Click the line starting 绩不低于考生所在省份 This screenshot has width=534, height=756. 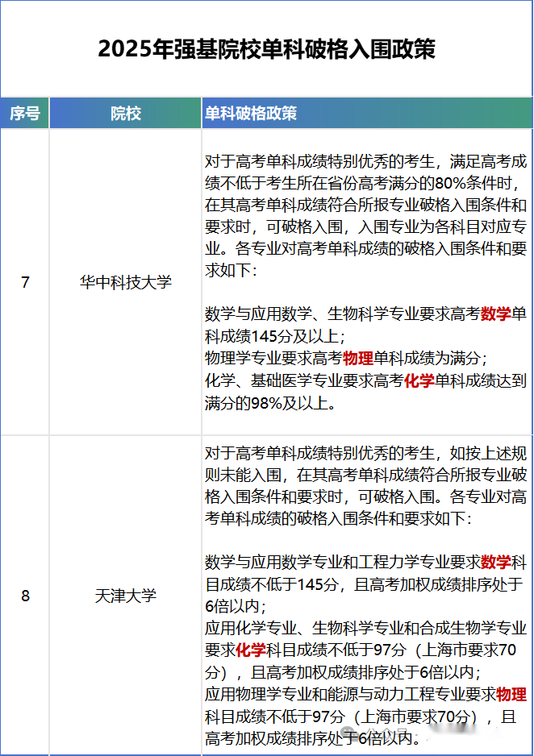(362, 183)
